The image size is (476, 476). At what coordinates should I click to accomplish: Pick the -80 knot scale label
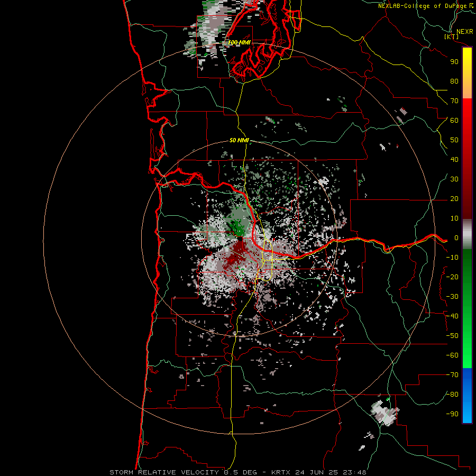coord(452,395)
